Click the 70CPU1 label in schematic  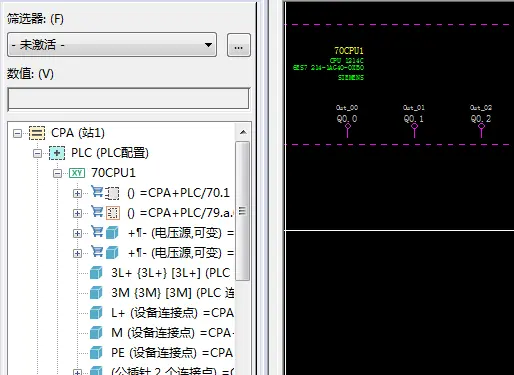[349, 51]
